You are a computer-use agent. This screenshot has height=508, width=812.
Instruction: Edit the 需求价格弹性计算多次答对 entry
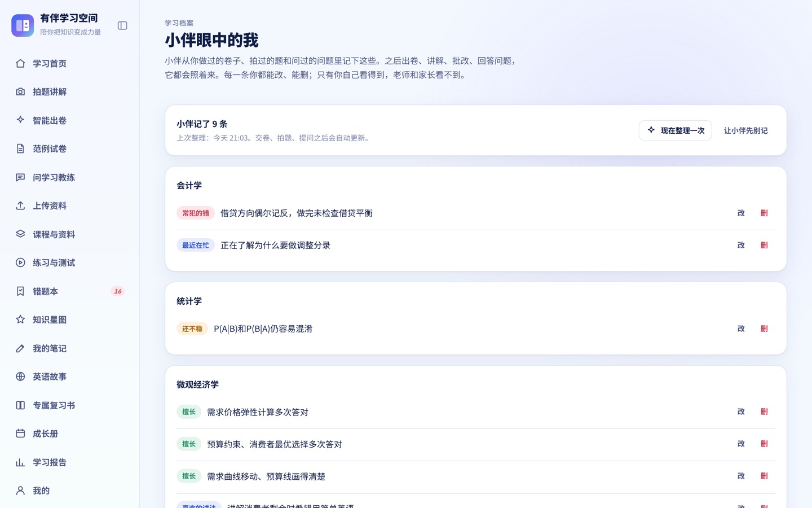point(741,411)
